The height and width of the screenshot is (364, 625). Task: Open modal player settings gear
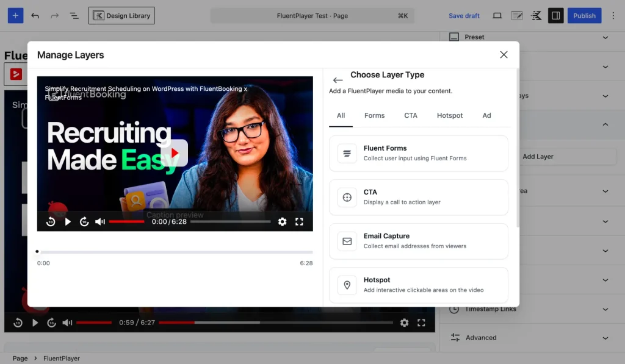pyautogui.click(x=282, y=222)
